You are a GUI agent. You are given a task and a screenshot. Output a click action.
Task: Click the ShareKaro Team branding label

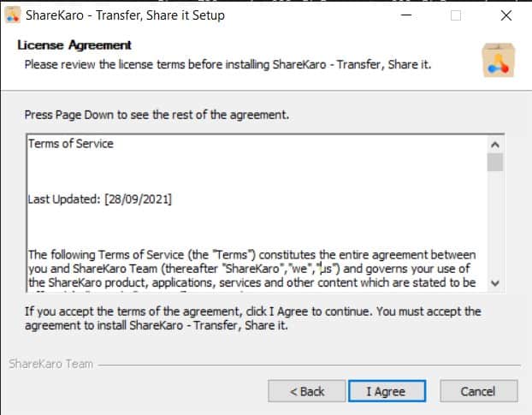[x=51, y=364]
